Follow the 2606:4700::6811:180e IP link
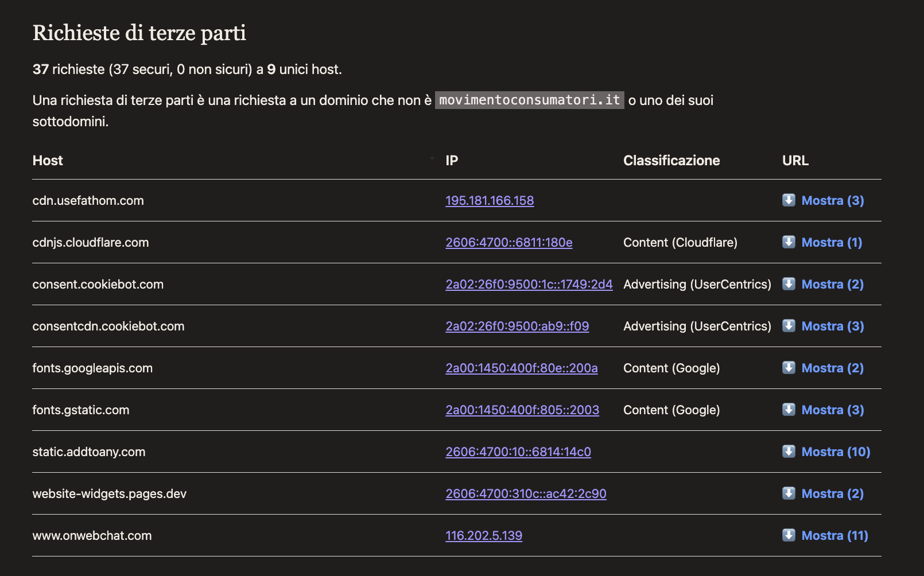Viewport: 924px width, 576px height. (508, 242)
